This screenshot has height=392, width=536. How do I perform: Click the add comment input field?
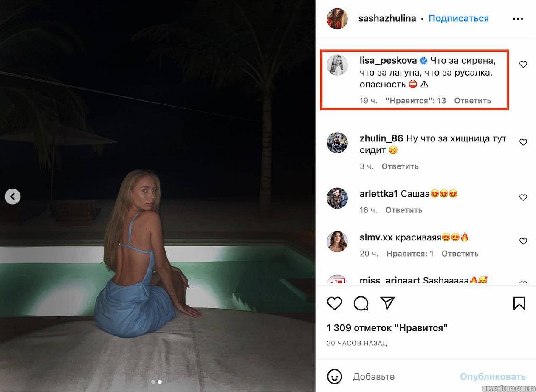click(403, 377)
